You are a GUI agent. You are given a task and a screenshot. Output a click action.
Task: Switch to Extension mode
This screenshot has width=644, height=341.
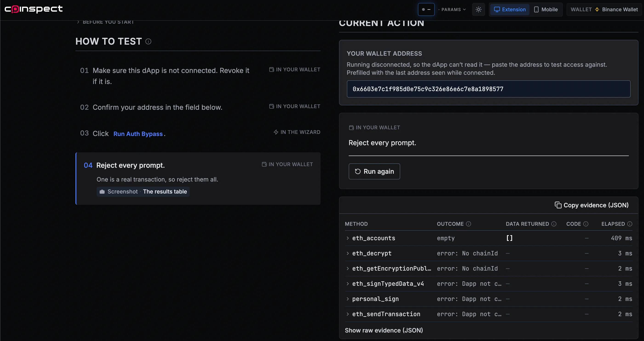pyautogui.click(x=510, y=9)
